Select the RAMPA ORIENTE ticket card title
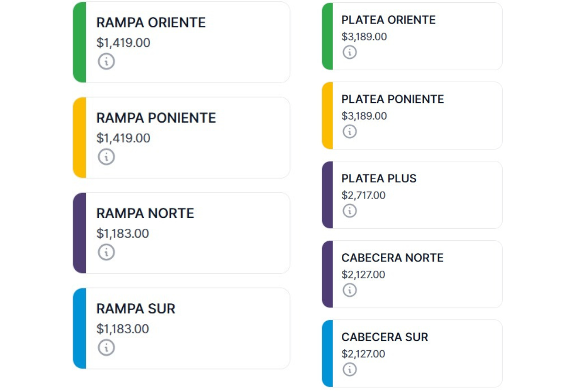Viewport: 588px width, 392px height. click(x=151, y=23)
